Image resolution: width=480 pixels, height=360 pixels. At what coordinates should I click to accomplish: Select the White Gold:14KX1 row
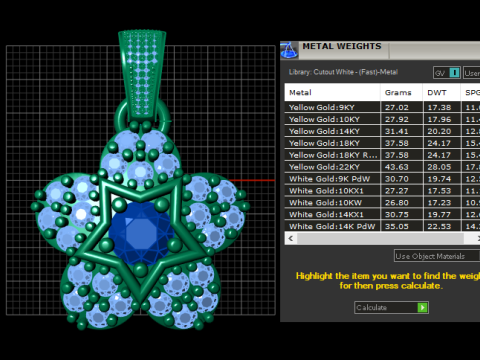click(382, 215)
